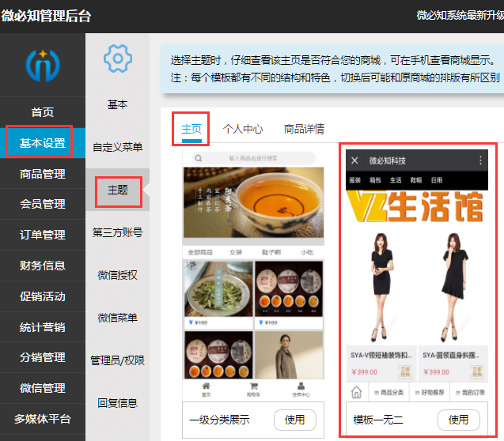The image size is (504, 441).
Task: Click the tea cup banner image
Action: (254, 202)
